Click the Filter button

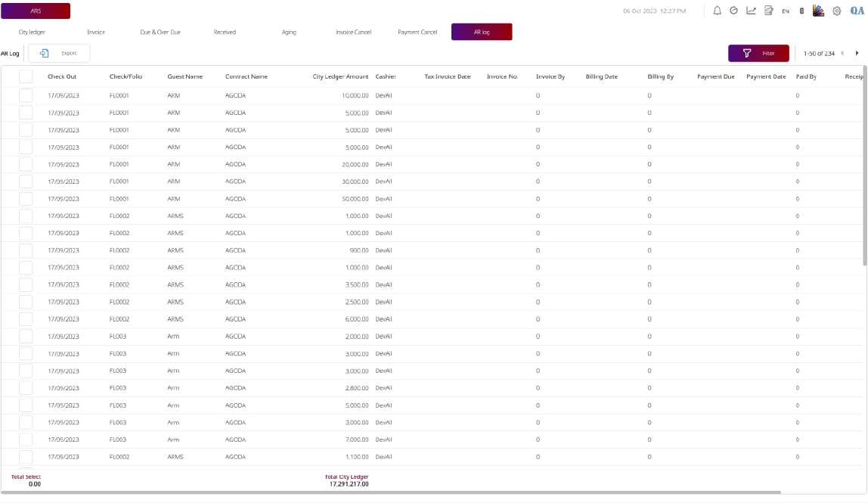pos(758,53)
